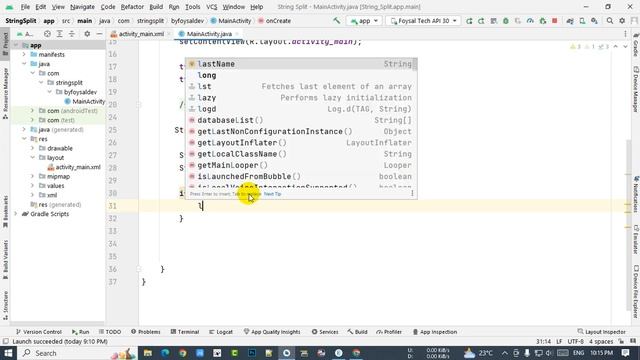Open Windows Start button

(8, 353)
